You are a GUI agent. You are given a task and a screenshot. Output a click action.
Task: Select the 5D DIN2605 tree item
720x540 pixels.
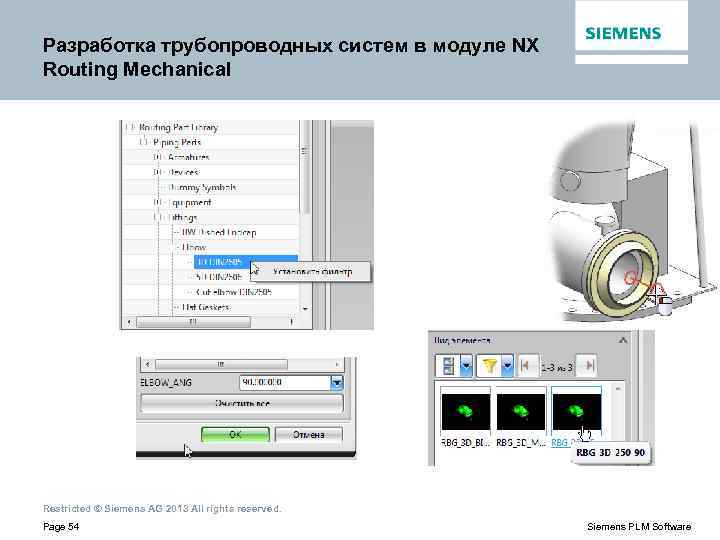[x=219, y=277]
